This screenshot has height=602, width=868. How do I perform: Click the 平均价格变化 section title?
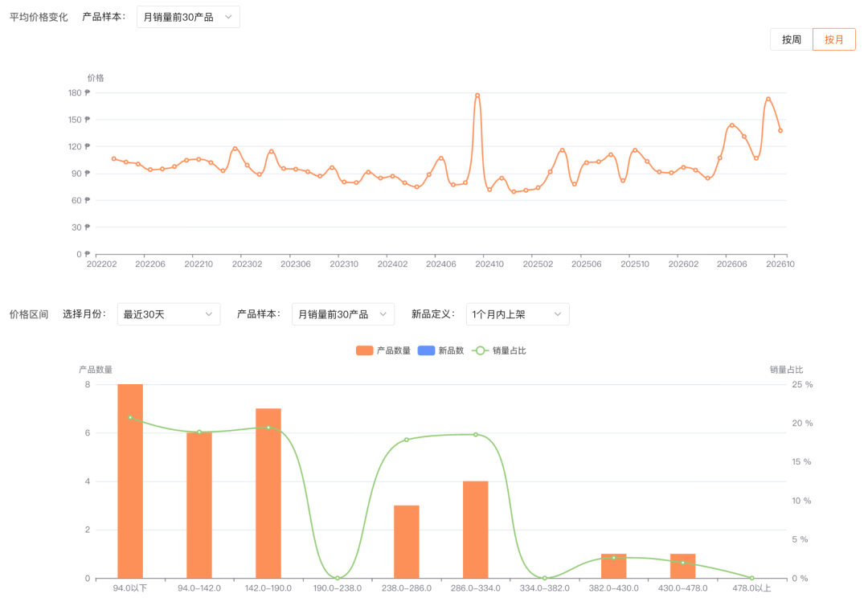(39, 17)
